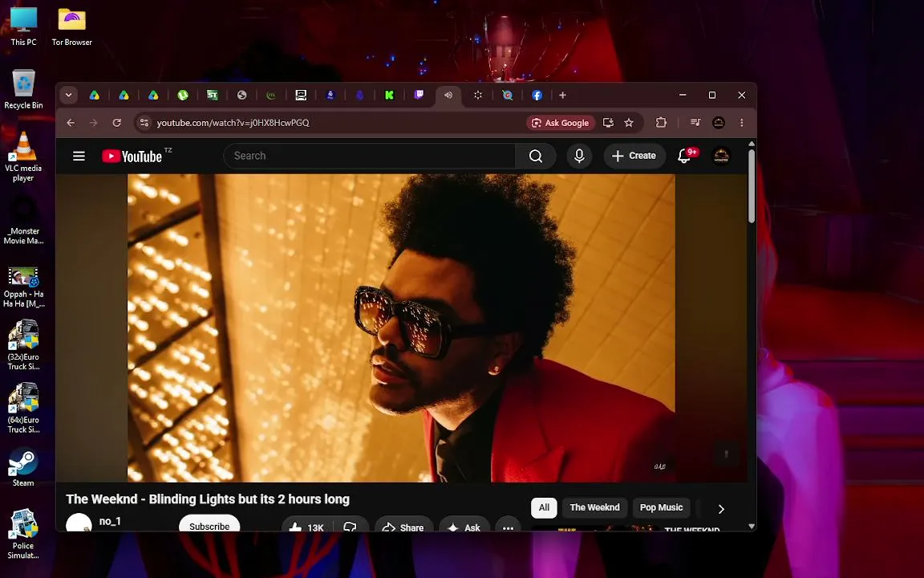
Task: Open the Recycle Bin
Action: pyautogui.click(x=23, y=90)
